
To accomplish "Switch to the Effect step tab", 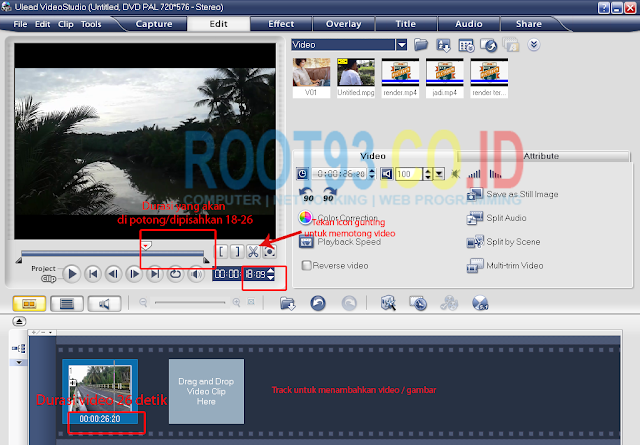I will pyautogui.click(x=281, y=24).
